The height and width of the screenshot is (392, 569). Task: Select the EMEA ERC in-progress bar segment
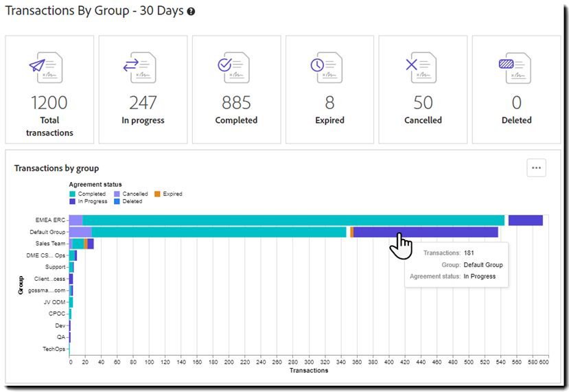526,220
